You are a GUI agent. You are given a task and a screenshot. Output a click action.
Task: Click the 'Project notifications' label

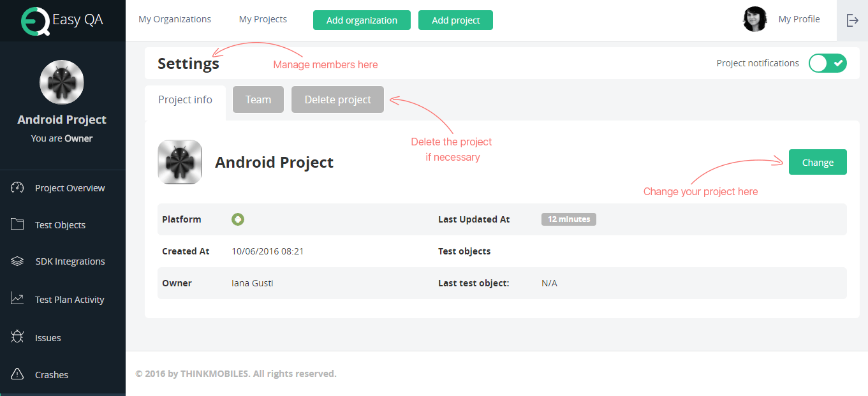(758, 63)
